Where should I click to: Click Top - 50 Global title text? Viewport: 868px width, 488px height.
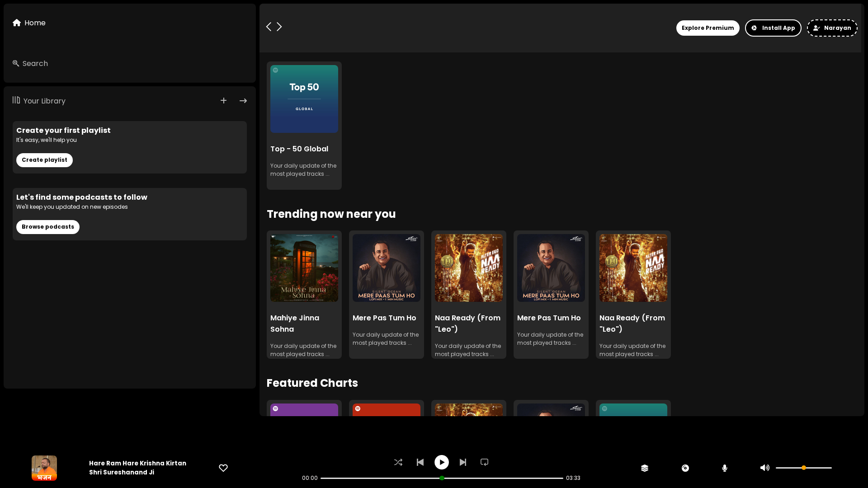point(299,149)
